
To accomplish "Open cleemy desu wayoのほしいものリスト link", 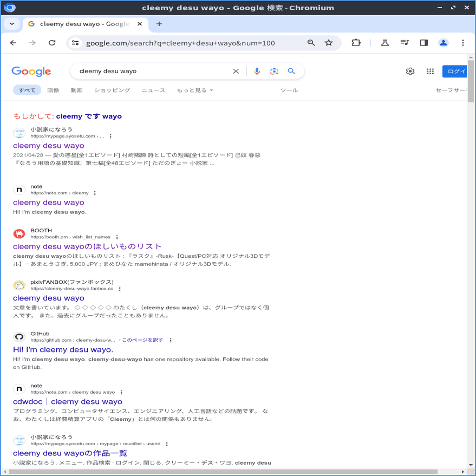I will (x=87, y=246).
